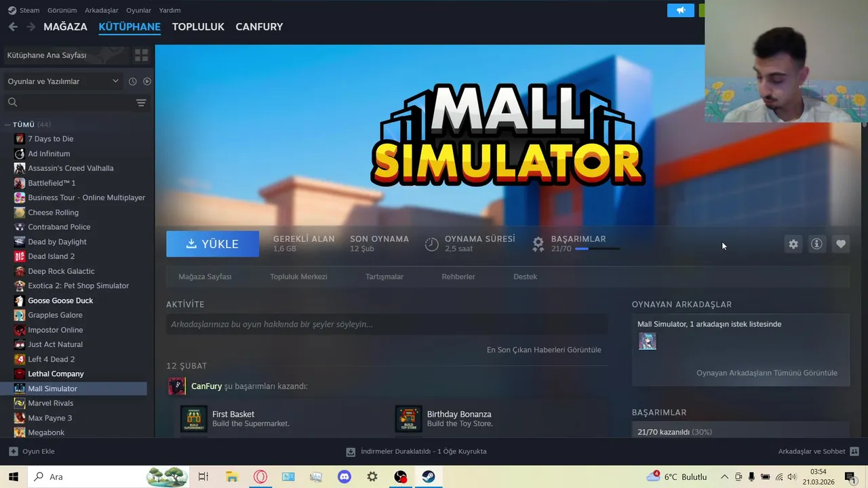
Task: Collapse the TÜMÜ games category
Action: (x=7, y=125)
